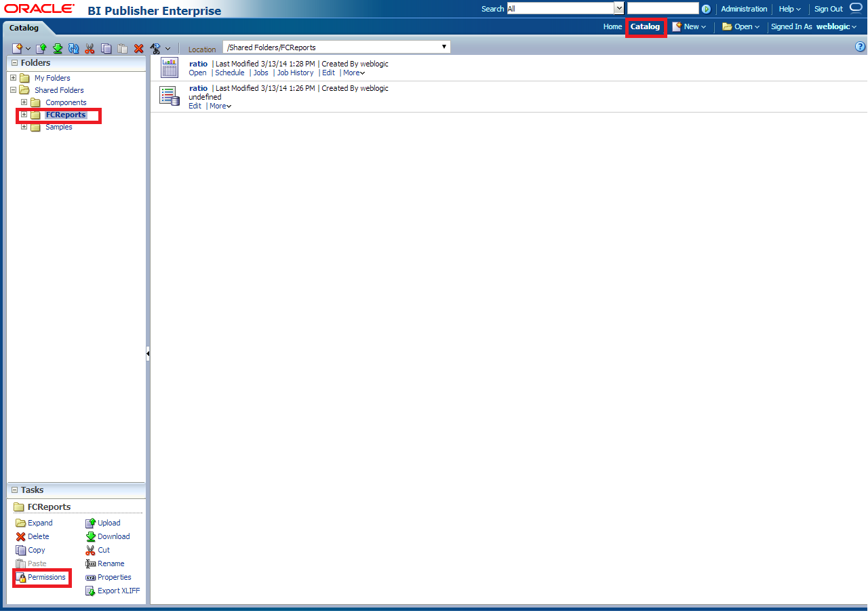868x615 pixels.
Task: Click the Sign Out link
Action: [828, 9]
